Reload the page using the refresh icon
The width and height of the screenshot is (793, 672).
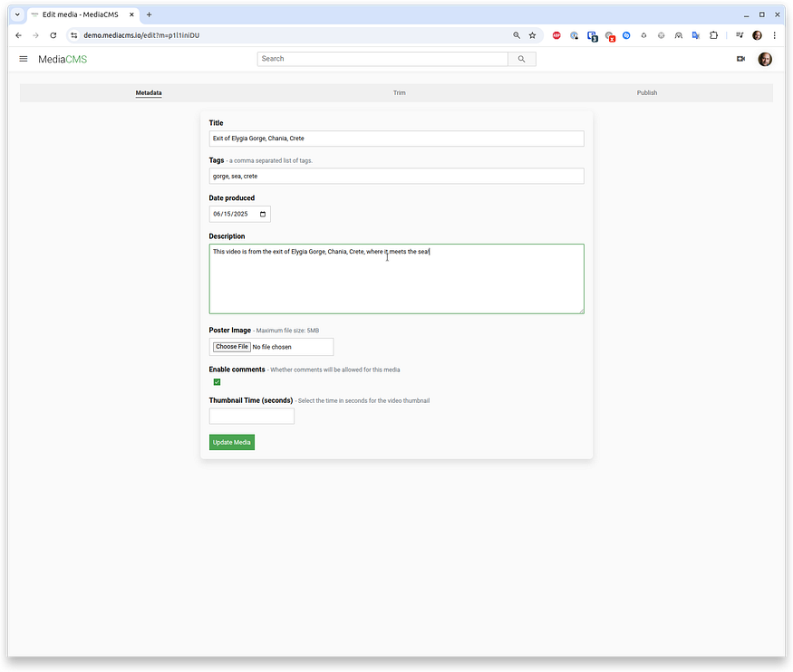point(53,34)
